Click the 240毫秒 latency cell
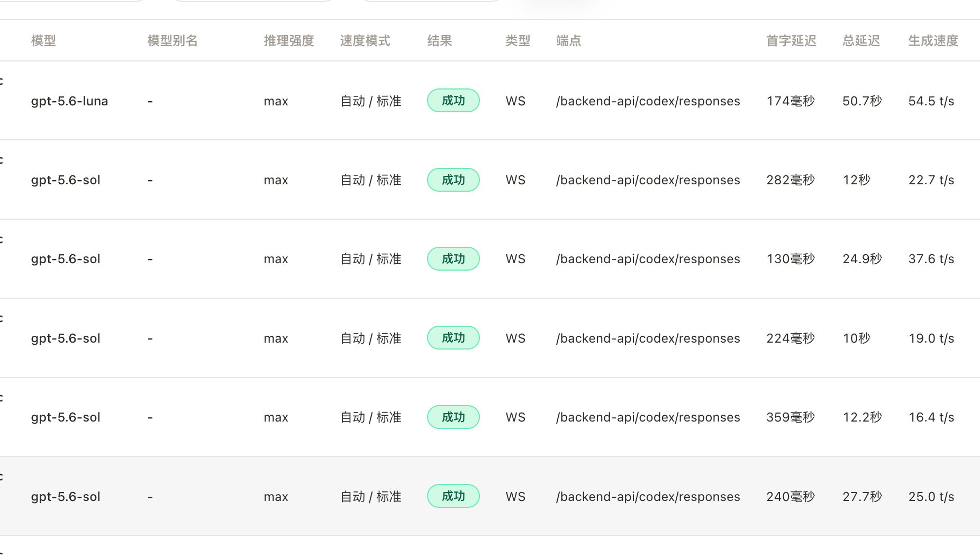 coord(791,497)
